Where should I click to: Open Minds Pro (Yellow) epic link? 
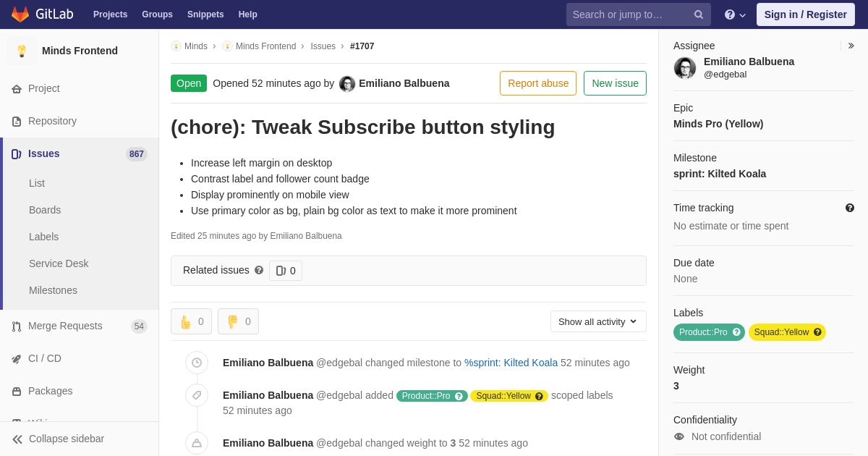[x=718, y=124]
